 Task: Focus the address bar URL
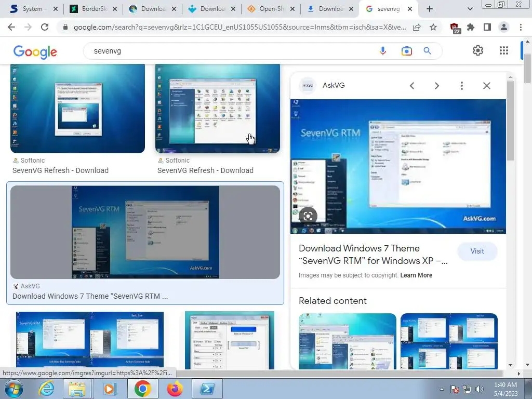point(240,28)
